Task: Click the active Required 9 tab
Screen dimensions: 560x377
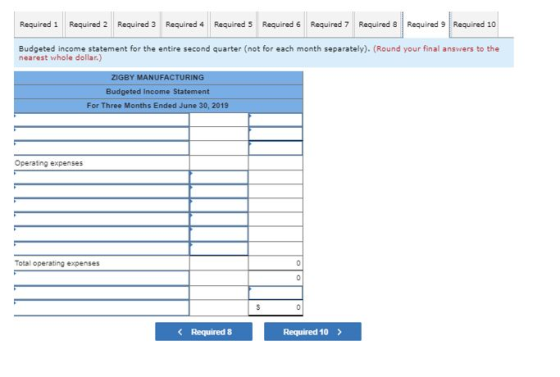Action: pos(426,24)
